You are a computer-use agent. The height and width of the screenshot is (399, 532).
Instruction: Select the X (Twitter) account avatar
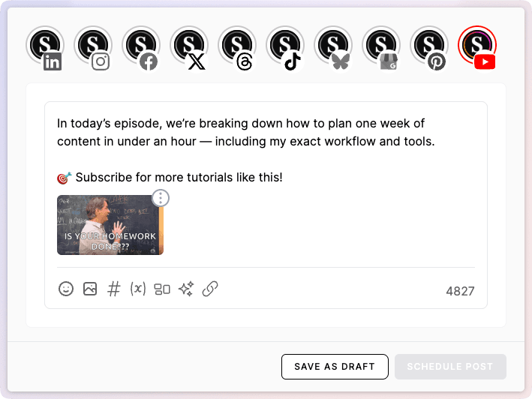click(189, 46)
